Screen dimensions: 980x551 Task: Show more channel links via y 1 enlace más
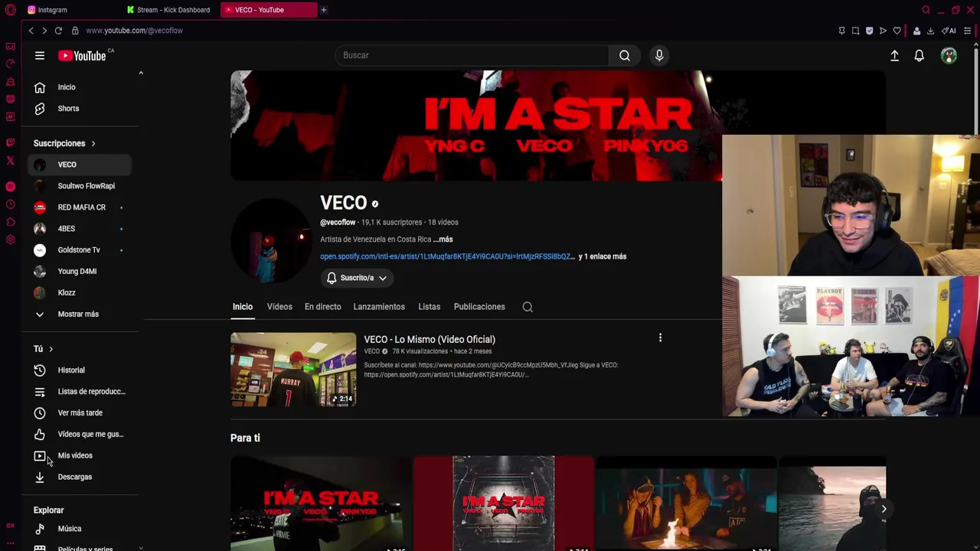point(603,256)
